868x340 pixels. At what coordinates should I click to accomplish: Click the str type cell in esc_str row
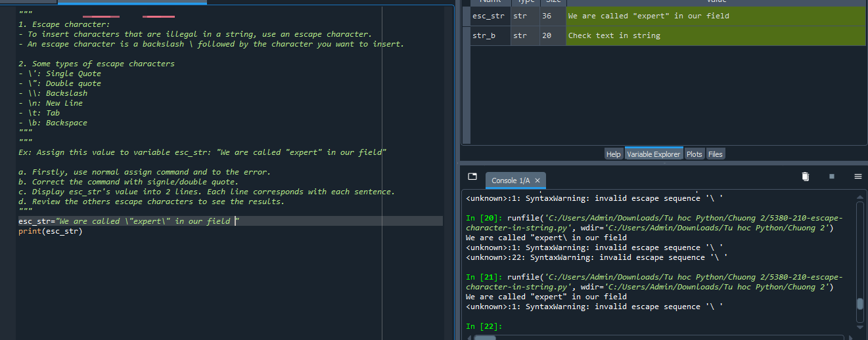point(525,16)
